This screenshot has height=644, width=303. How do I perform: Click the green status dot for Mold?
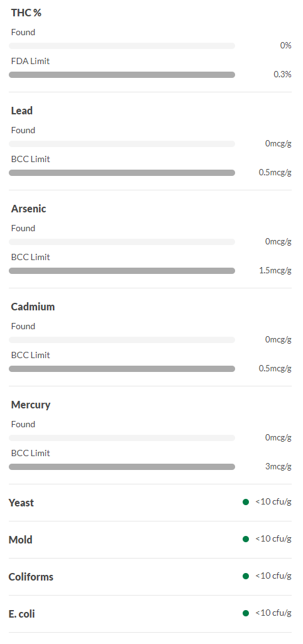coord(246,539)
